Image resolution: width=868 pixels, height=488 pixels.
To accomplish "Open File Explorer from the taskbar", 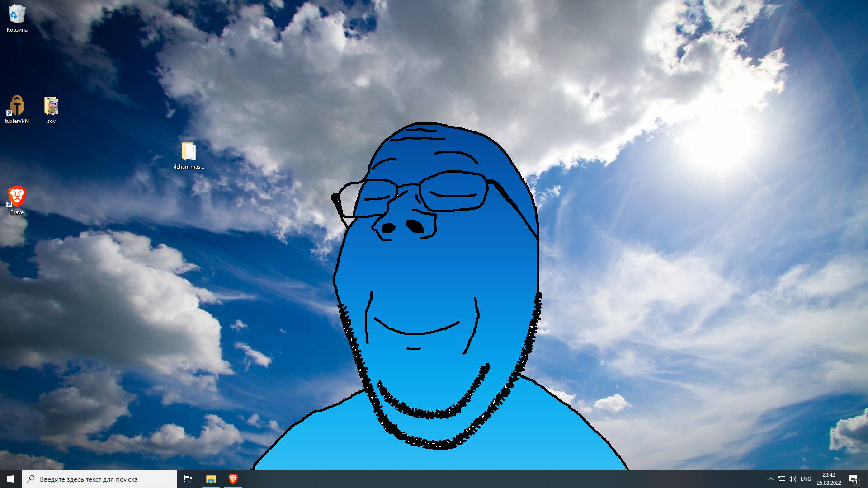I will coord(211,479).
